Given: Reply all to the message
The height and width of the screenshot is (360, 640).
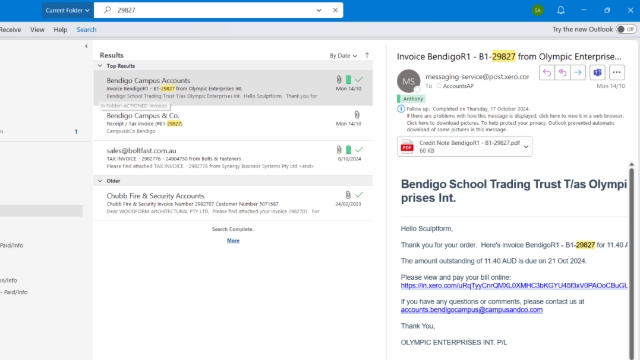Looking at the screenshot, I should [x=562, y=73].
